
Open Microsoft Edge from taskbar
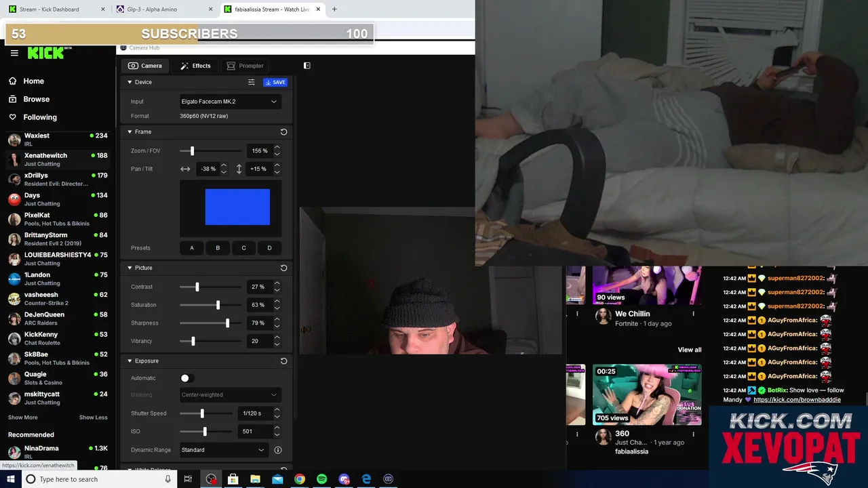click(x=366, y=479)
